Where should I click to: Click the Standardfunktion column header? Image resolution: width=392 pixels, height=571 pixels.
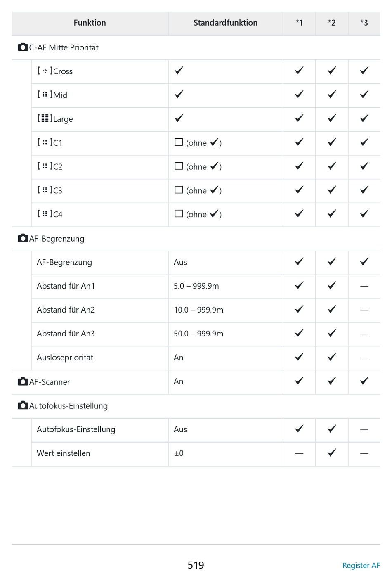(x=225, y=23)
